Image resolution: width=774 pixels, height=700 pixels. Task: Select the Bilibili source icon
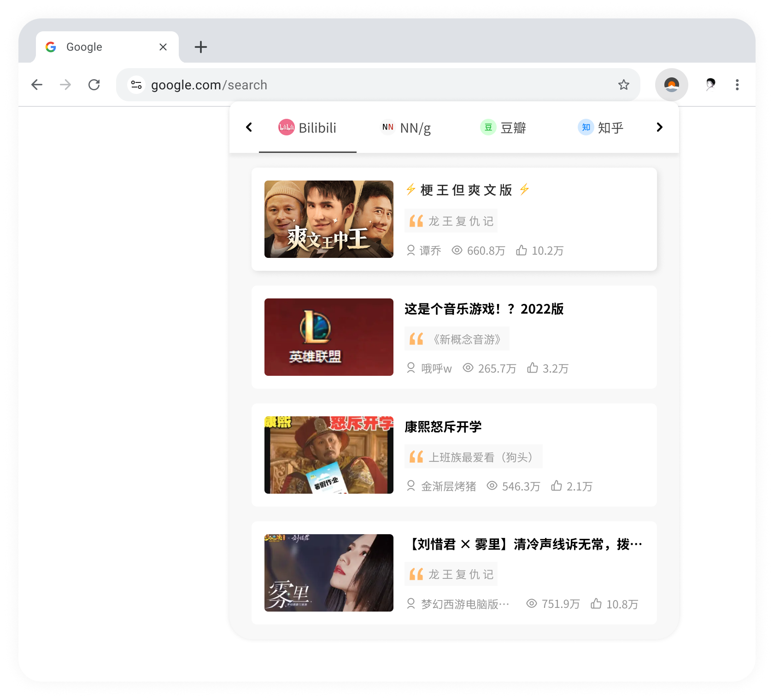[x=286, y=128]
